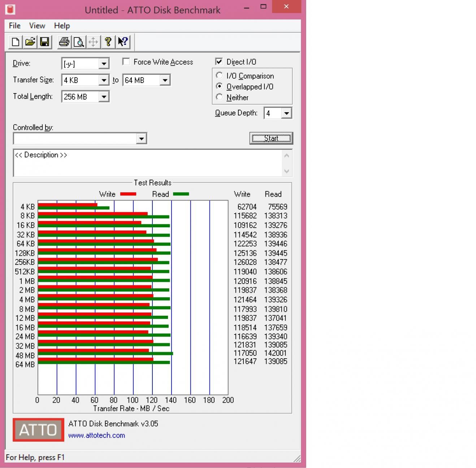Click the 4 KB write value 62704

click(247, 207)
